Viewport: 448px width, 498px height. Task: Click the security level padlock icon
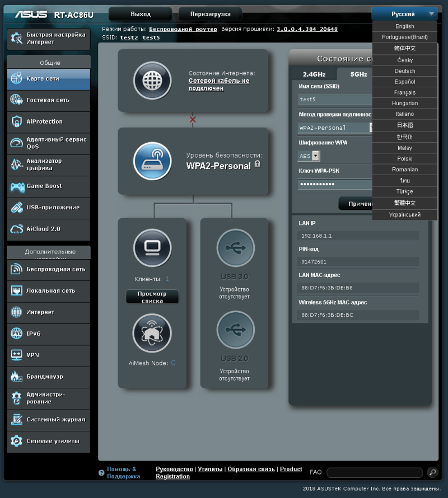tap(258, 164)
